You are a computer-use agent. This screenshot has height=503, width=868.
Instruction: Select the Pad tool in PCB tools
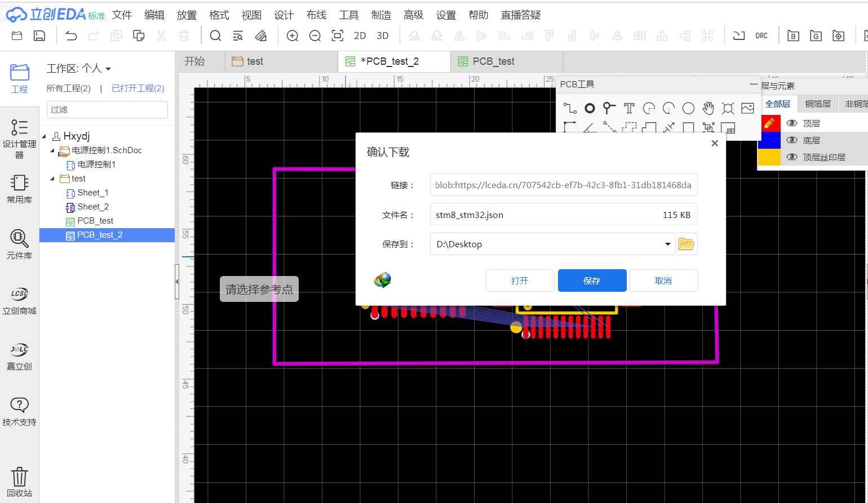[590, 108]
